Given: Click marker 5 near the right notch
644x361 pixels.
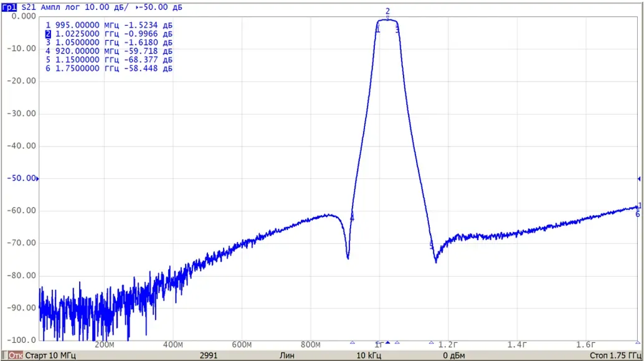Looking at the screenshot, I should (431, 246).
